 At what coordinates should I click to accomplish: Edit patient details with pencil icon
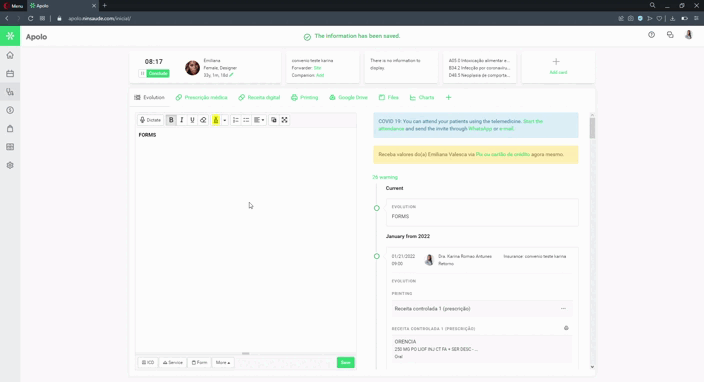[x=231, y=75]
